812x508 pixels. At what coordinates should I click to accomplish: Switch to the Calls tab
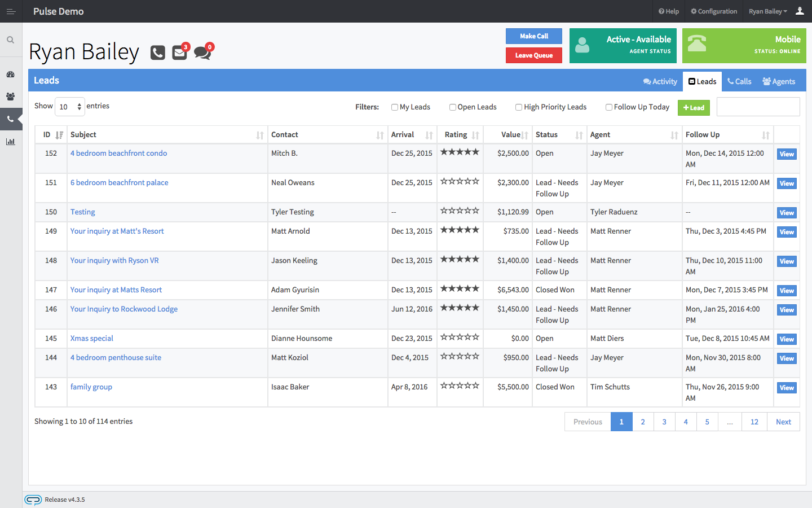click(x=739, y=81)
